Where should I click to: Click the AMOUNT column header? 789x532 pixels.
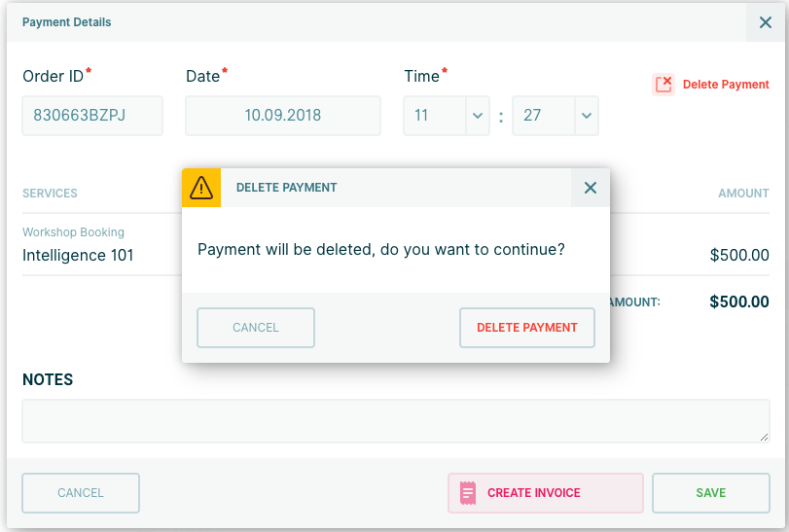(743, 194)
